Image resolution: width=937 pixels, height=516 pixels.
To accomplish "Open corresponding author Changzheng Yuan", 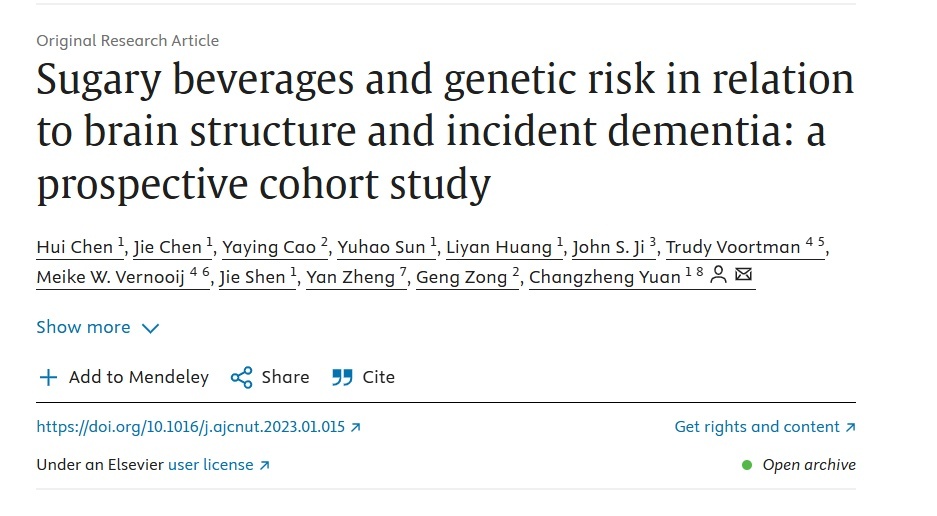I will tap(604, 278).
